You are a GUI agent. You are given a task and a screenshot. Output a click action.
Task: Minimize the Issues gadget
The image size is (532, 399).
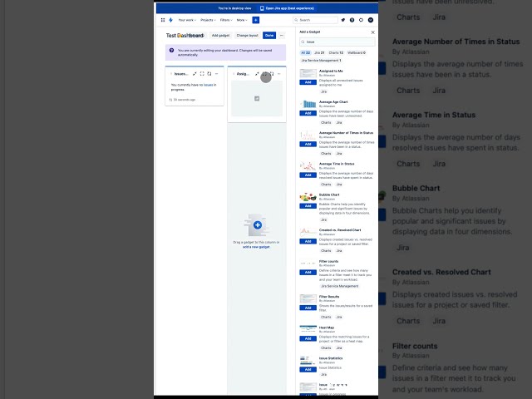195,74
